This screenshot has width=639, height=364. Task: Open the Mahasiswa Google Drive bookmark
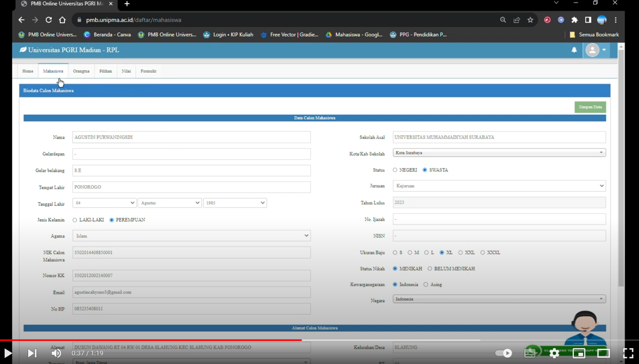354,35
